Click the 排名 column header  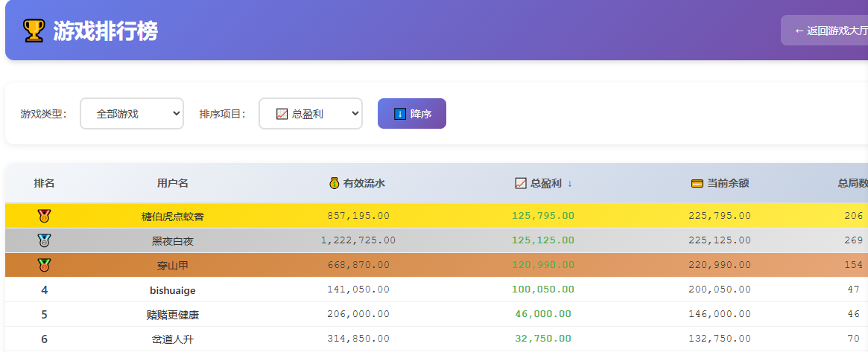tap(45, 183)
